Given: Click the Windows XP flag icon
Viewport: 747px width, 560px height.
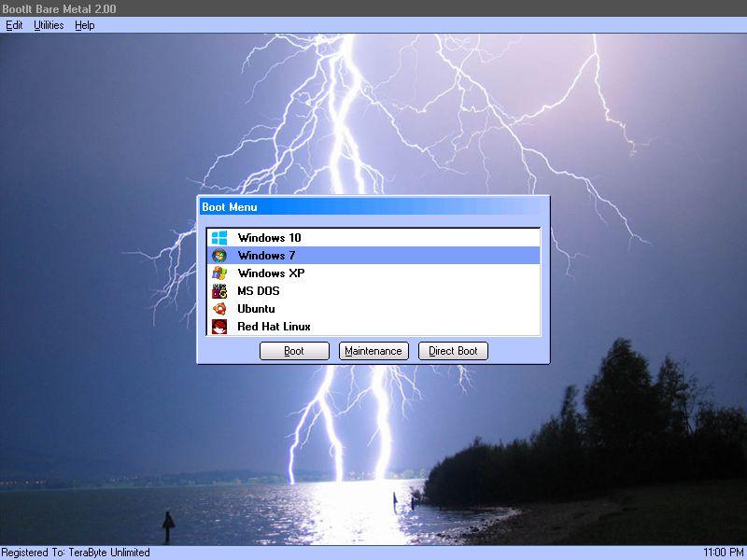Looking at the screenshot, I should (219, 273).
